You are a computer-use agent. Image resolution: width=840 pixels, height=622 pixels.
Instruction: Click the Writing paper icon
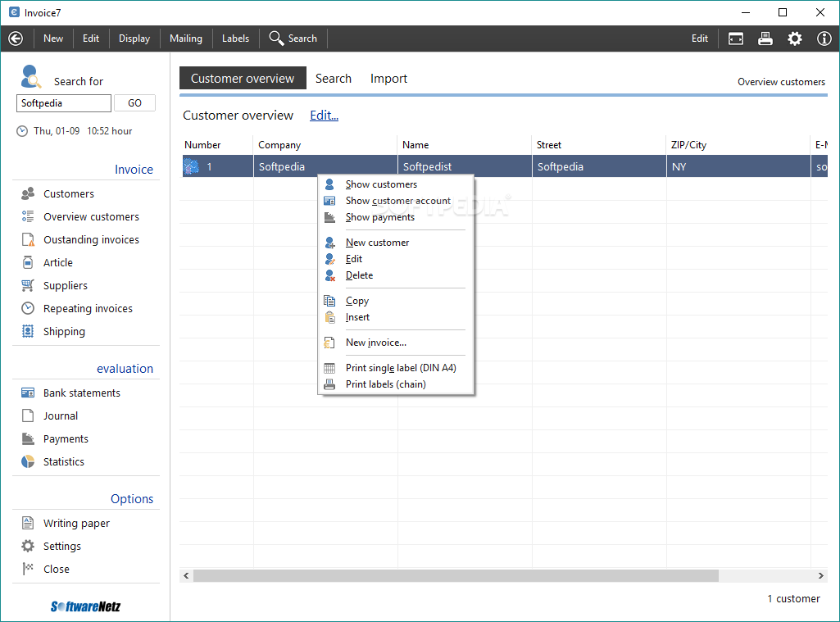(28, 523)
